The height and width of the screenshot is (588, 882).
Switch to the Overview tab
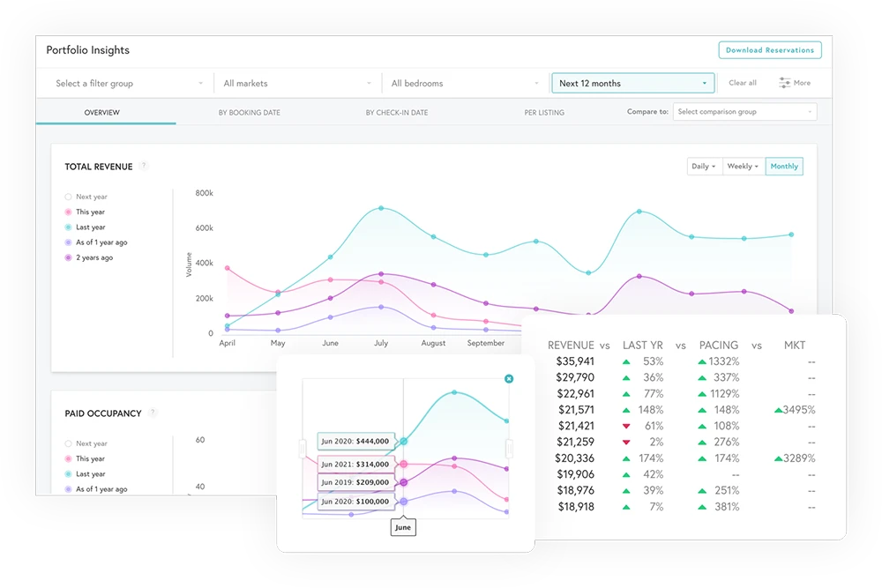point(101,113)
